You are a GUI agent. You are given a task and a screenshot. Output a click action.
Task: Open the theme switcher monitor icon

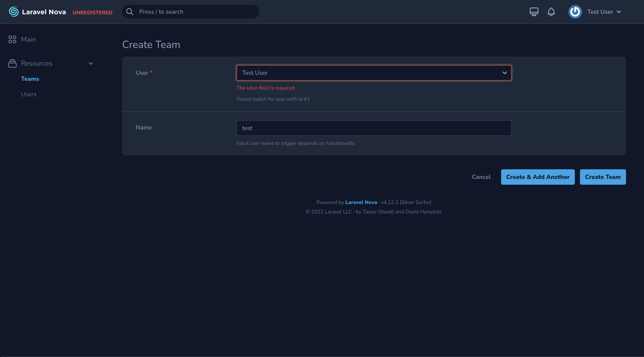(534, 12)
